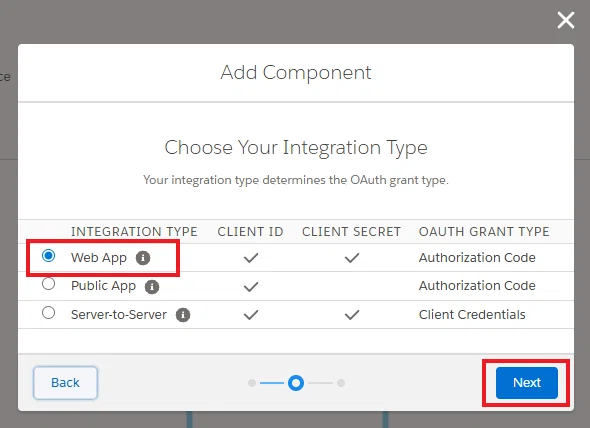Viewport: 590px width, 428px height.
Task: Click the Choose Your Integration Type heading
Action: click(x=296, y=148)
